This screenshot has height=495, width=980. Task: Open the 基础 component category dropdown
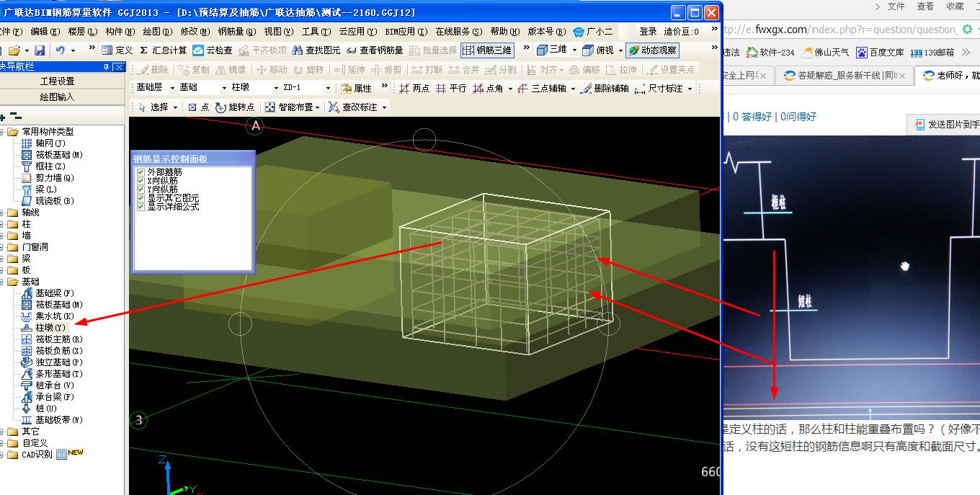(x=224, y=88)
